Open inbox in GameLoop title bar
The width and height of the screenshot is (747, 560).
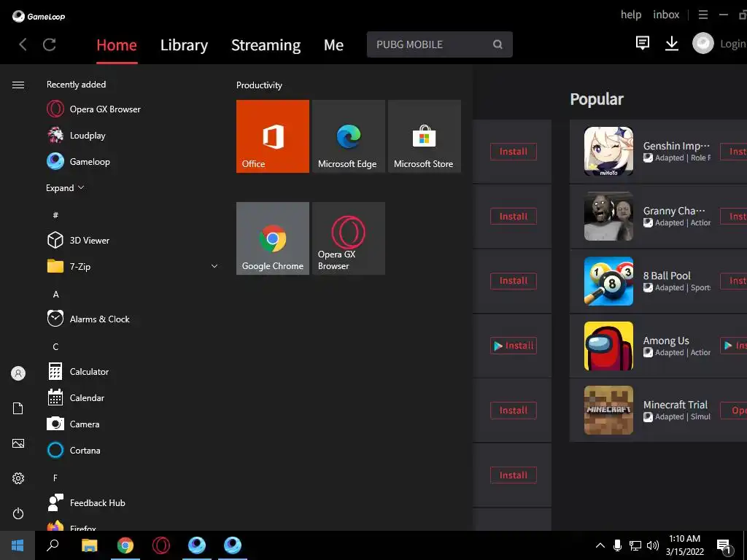[x=666, y=15]
